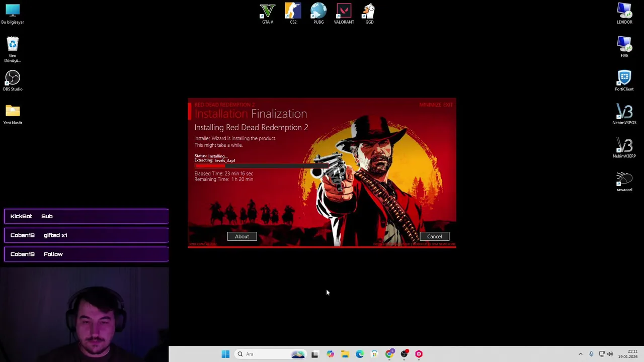
Task: Click the Coban19 gifted x1 alert row
Action: (87, 235)
